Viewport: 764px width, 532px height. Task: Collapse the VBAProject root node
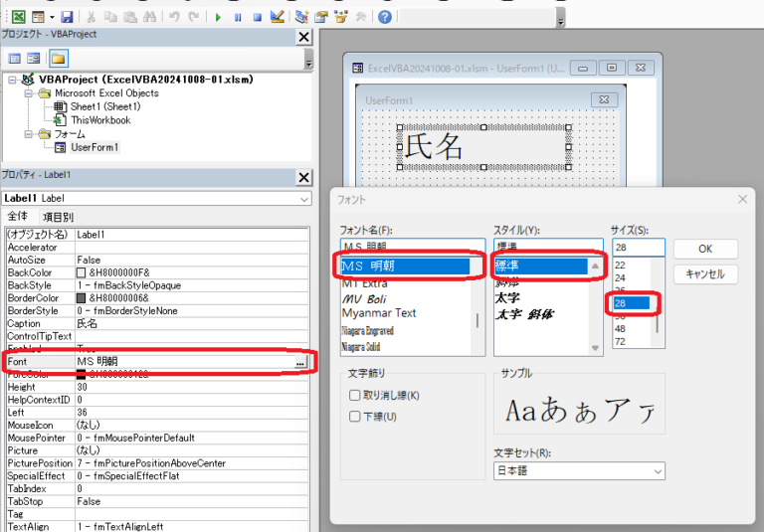(12, 80)
